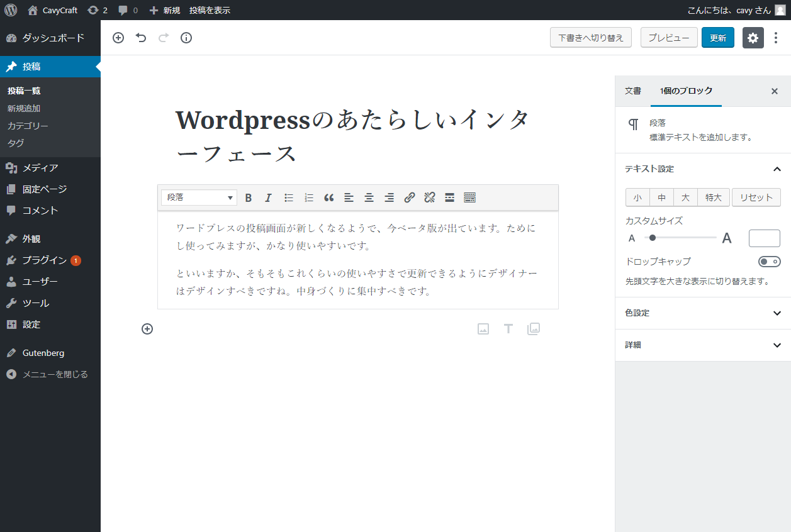Enable the ドロップキャップ toggle
The image size is (791, 532).
(x=770, y=262)
